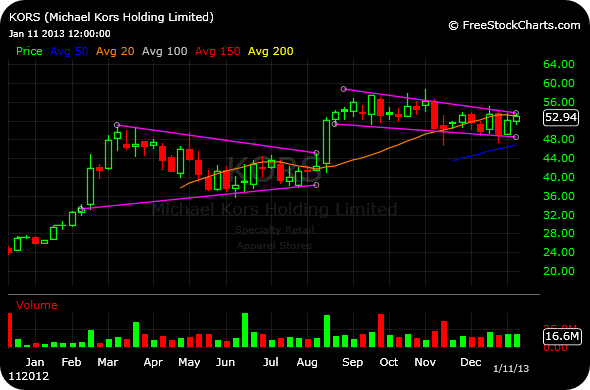Viewport: 590px width, 390px height.
Task: Click the blue 50 average line
Action: tap(484, 152)
